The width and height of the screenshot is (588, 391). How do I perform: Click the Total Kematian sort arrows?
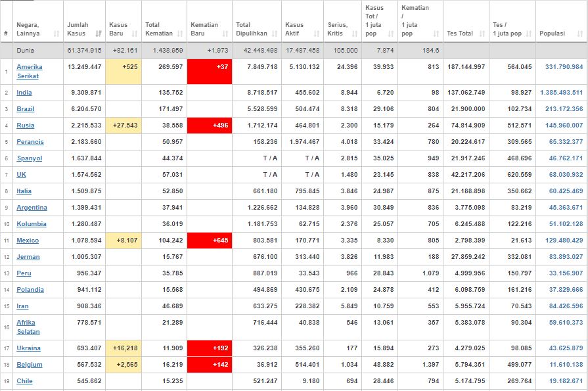[180, 34]
